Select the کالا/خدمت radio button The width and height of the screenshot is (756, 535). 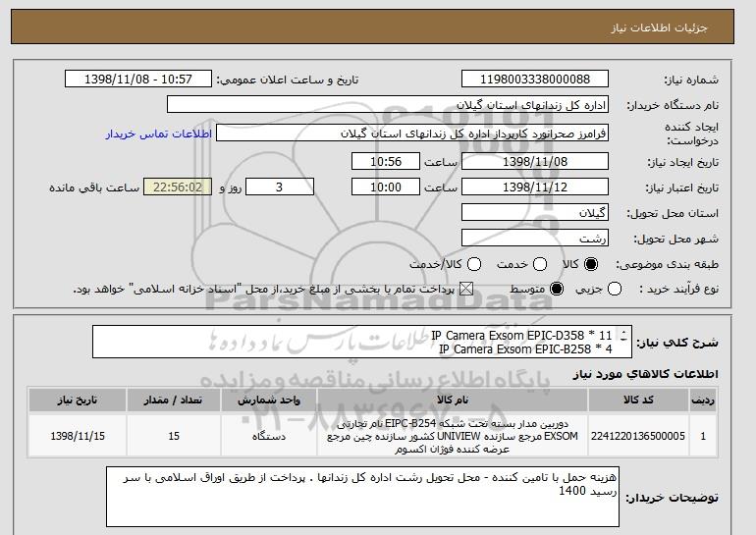tap(474, 264)
